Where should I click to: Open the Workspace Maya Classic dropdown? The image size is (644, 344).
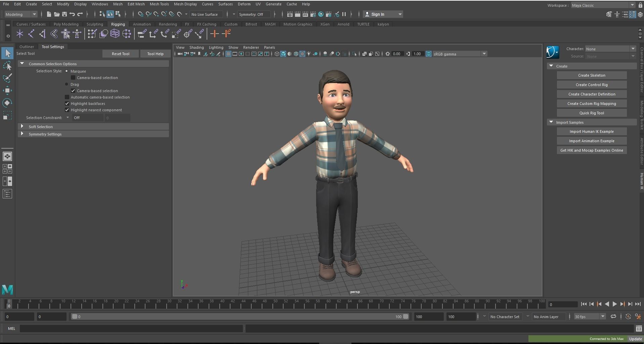[x=603, y=5]
